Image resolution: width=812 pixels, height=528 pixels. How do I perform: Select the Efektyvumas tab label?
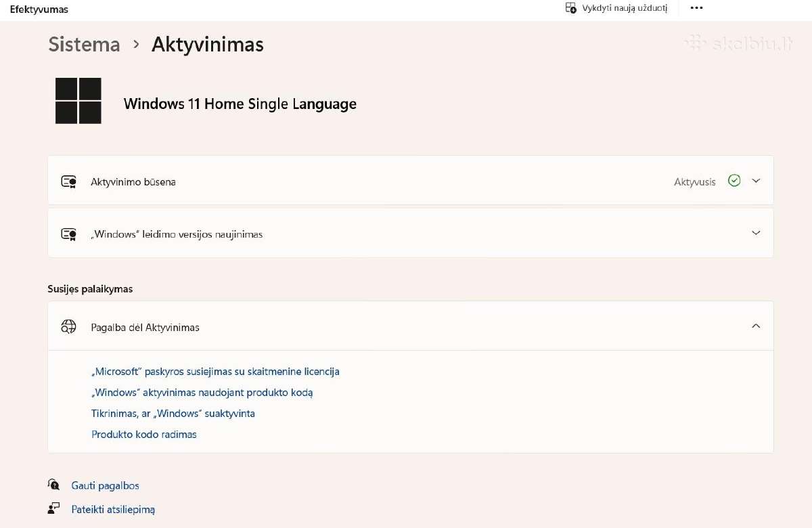click(x=39, y=9)
